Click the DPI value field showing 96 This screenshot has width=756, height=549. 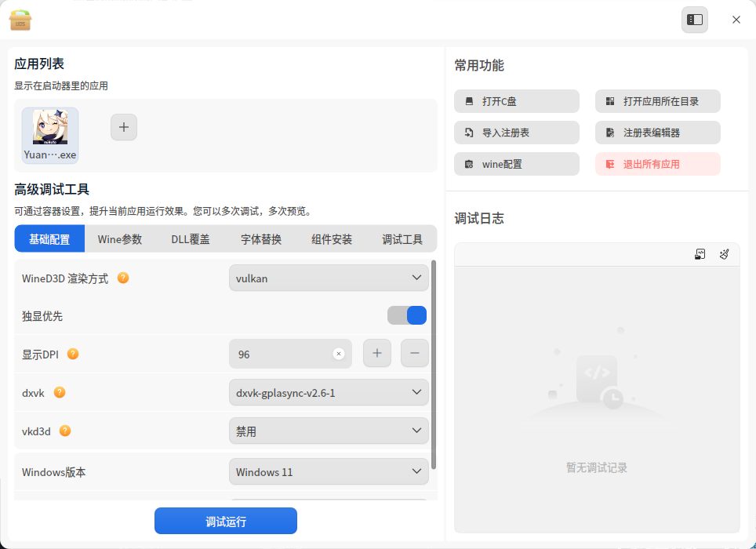tap(290, 354)
